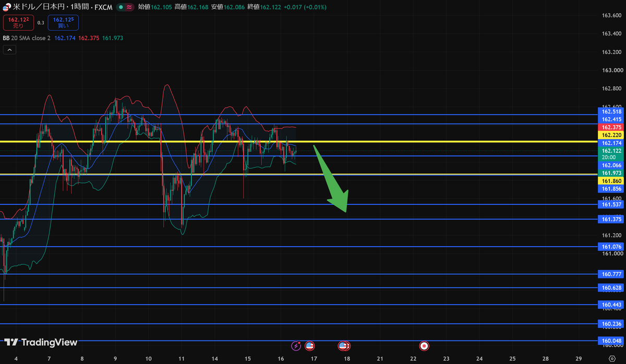The width and height of the screenshot is (626, 364).
Task: Click date label 23 on time axis
Action: (x=446, y=359)
